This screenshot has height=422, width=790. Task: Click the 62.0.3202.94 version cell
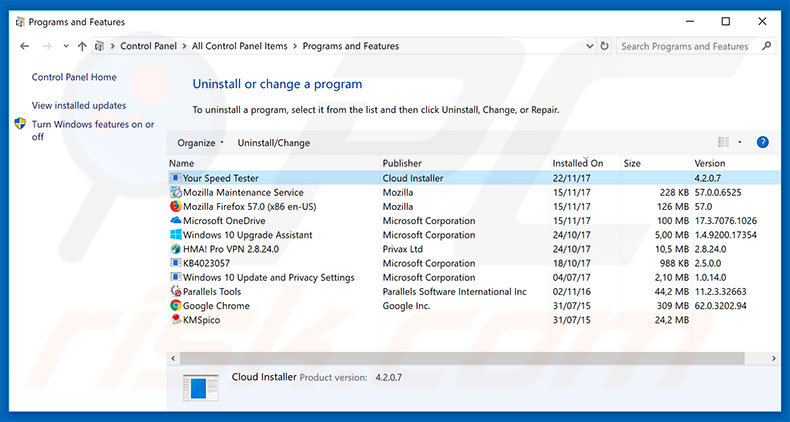720,306
